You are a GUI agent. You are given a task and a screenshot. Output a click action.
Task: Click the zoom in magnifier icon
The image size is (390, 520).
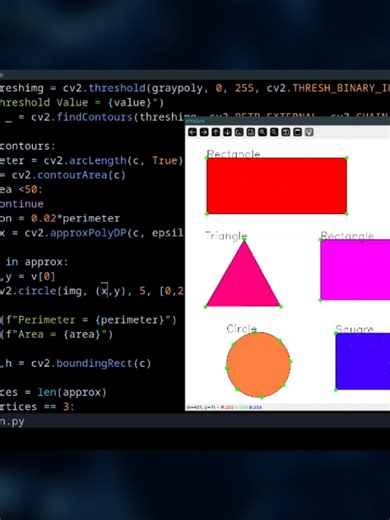coord(262,132)
